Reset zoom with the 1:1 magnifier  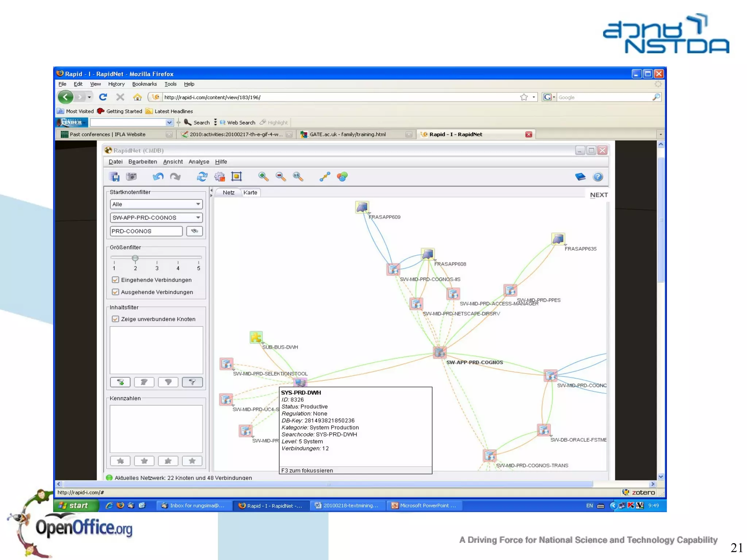point(298,177)
